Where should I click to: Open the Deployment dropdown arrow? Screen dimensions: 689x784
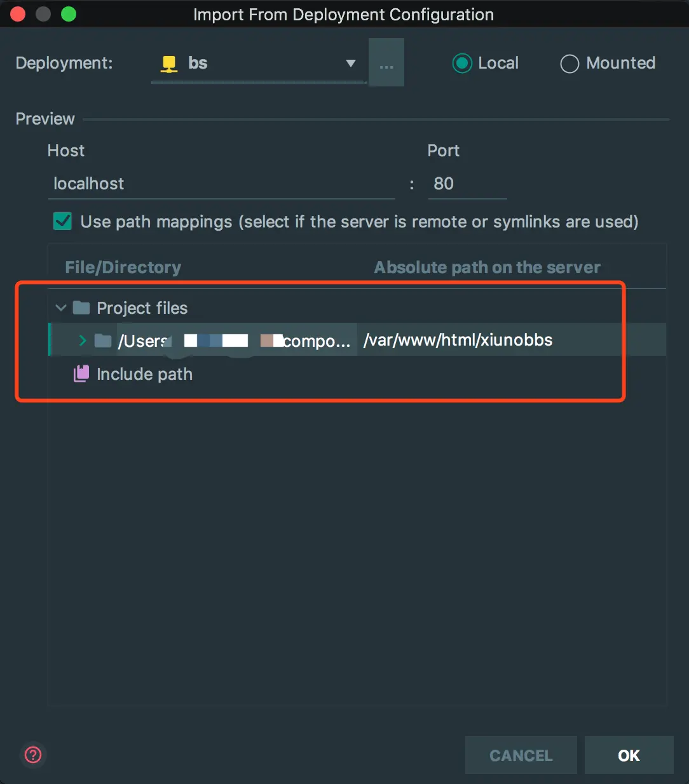coord(350,64)
